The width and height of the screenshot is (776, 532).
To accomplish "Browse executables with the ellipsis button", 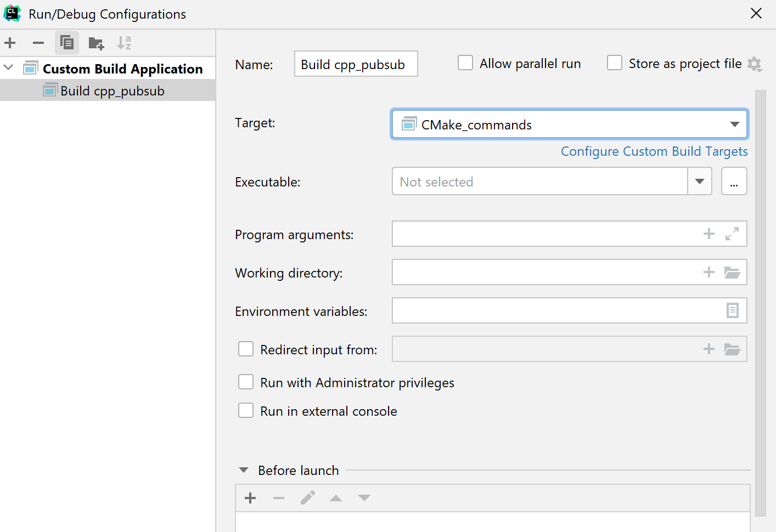I will [734, 181].
